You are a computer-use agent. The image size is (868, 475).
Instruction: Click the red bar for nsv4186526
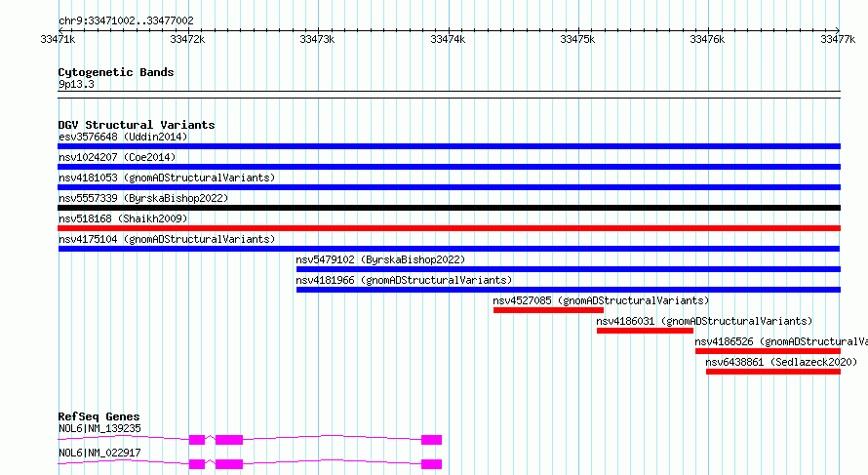coord(768,351)
